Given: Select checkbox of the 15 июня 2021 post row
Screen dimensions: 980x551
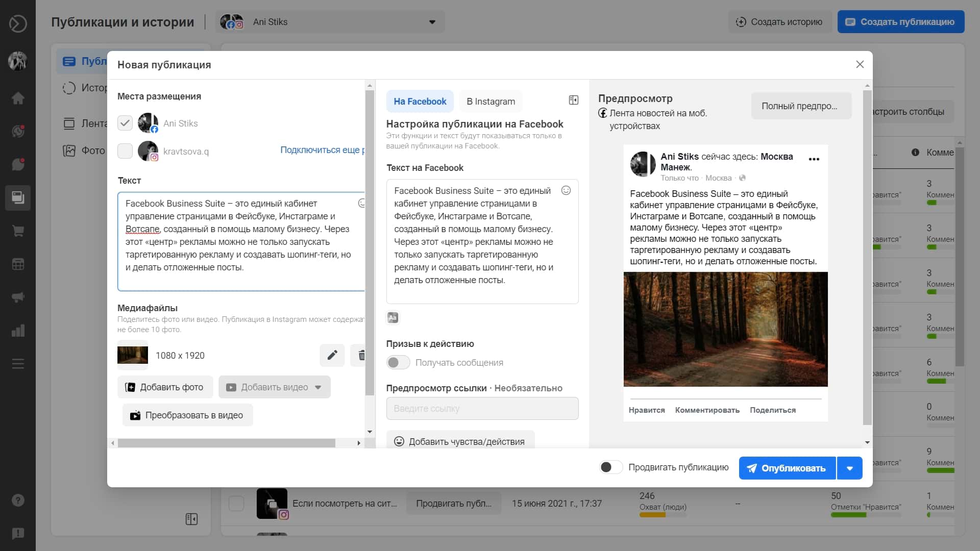Looking at the screenshot, I should (236, 504).
